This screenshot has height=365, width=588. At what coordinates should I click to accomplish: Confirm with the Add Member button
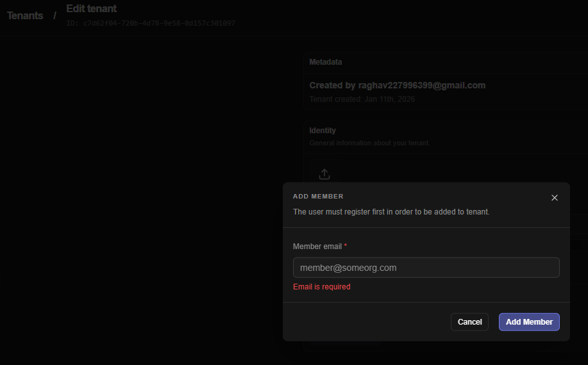click(x=529, y=322)
